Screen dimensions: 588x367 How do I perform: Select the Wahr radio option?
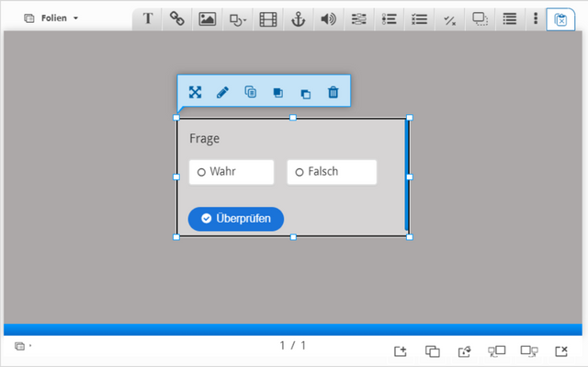click(x=232, y=172)
